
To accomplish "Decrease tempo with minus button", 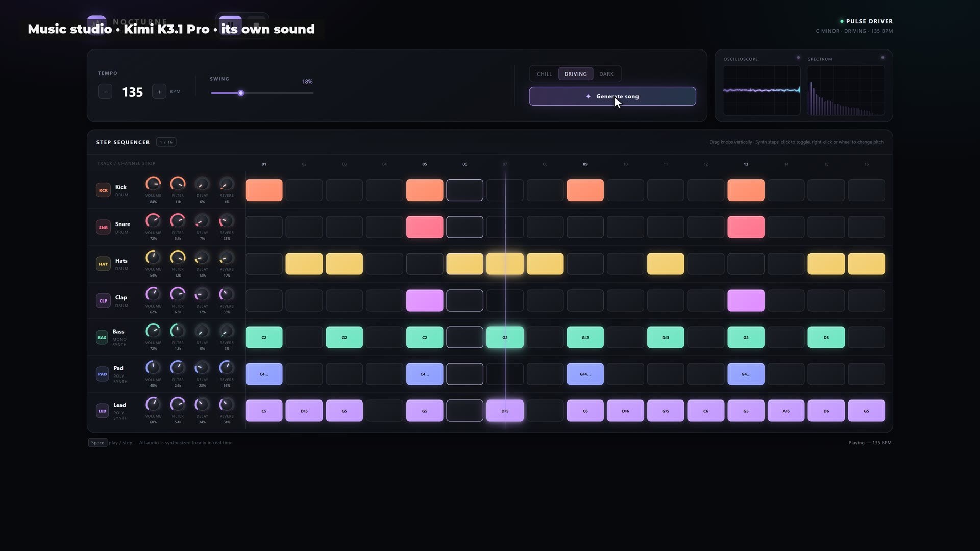I will pyautogui.click(x=105, y=92).
